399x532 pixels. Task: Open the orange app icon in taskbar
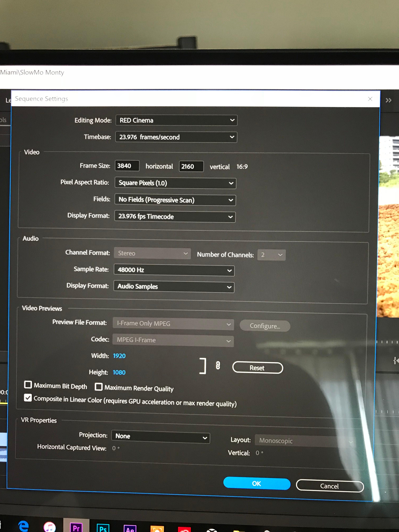(157, 529)
